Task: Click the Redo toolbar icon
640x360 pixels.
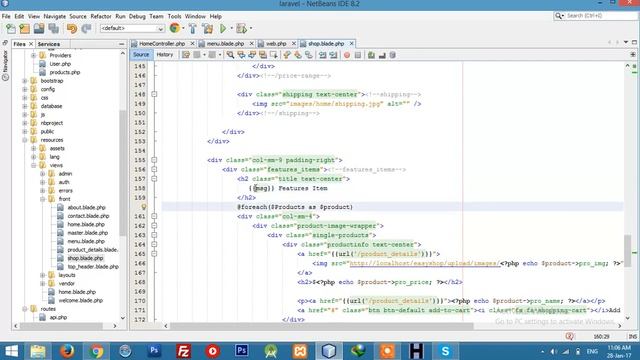Action: coord(86,29)
